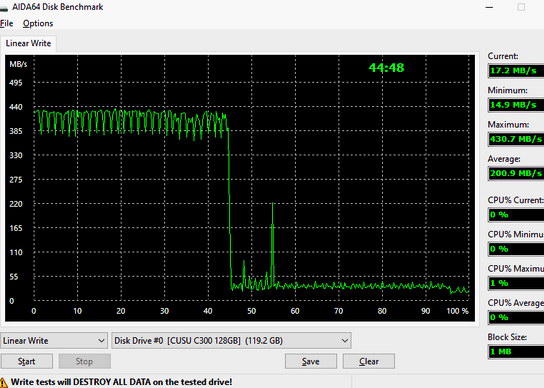Click the Start button

(x=27, y=361)
